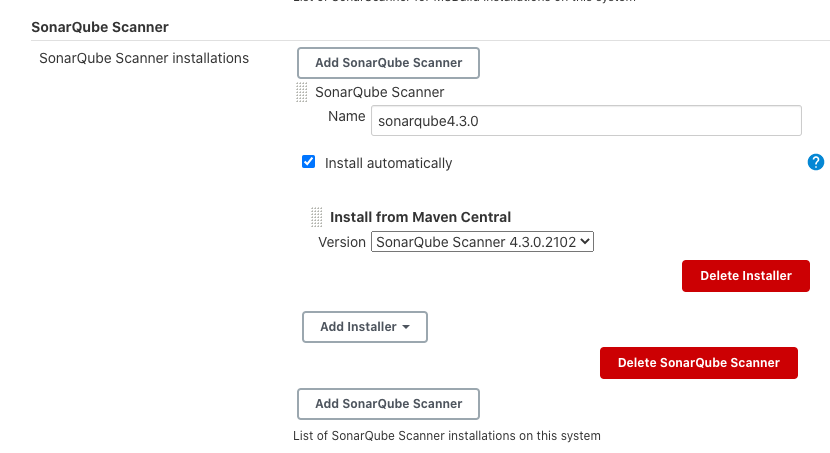Click Add SonarQube Scanner button below the delete buttons
This screenshot has width=830, height=453.
pyautogui.click(x=389, y=404)
